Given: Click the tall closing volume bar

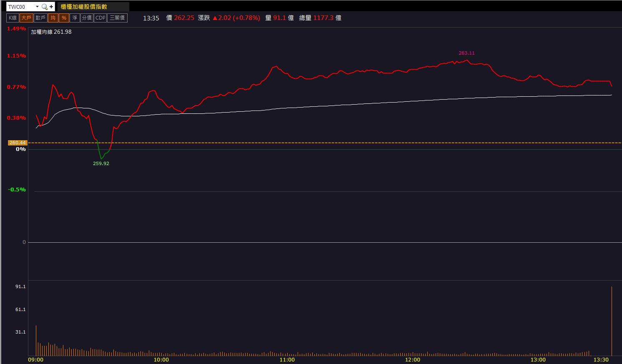Looking at the screenshot, I should coord(612,321).
